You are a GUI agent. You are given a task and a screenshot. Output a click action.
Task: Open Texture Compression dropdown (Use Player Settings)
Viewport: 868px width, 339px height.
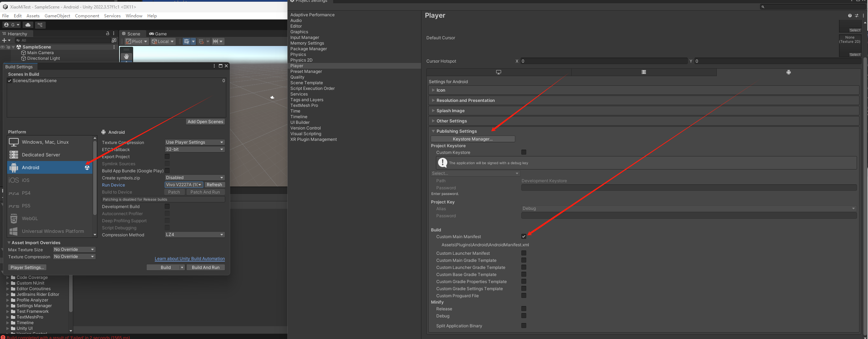pos(195,142)
